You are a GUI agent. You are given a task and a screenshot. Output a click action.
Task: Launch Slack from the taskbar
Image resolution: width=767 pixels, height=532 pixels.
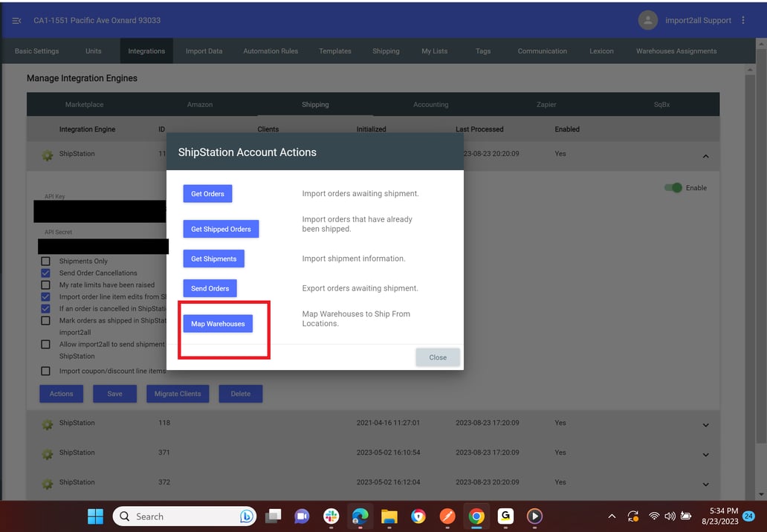331,516
